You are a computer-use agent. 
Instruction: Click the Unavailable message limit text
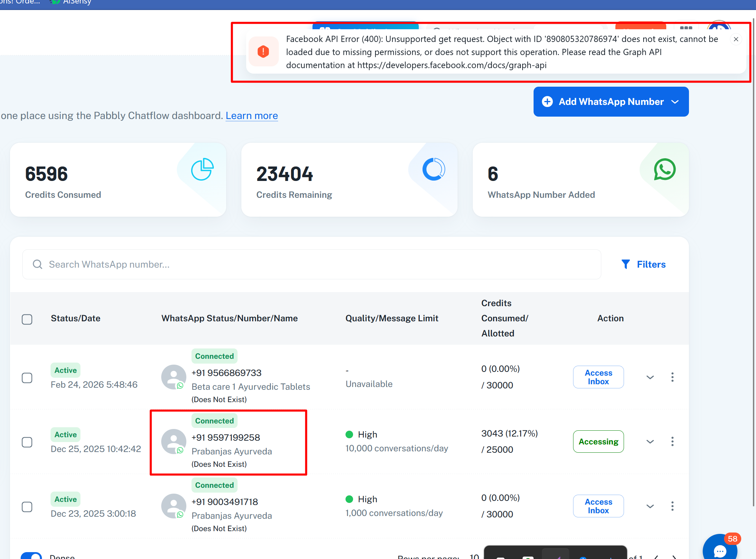click(369, 384)
